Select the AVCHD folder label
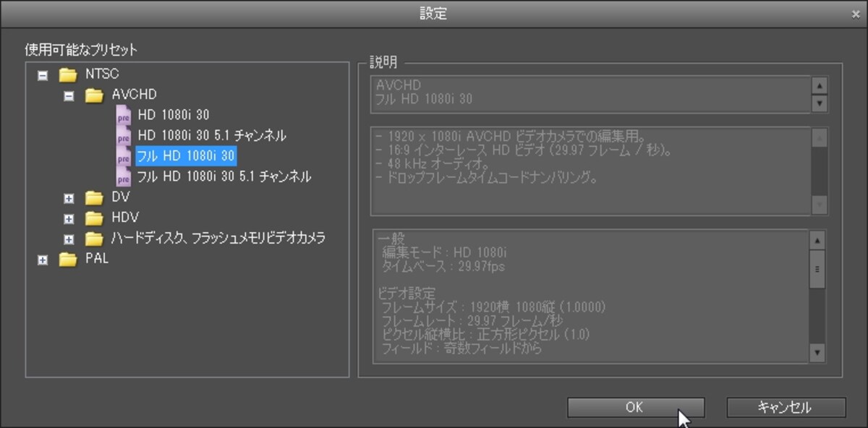This screenshot has height=428, width=868. pyautogui.click(x=134, y=95)
